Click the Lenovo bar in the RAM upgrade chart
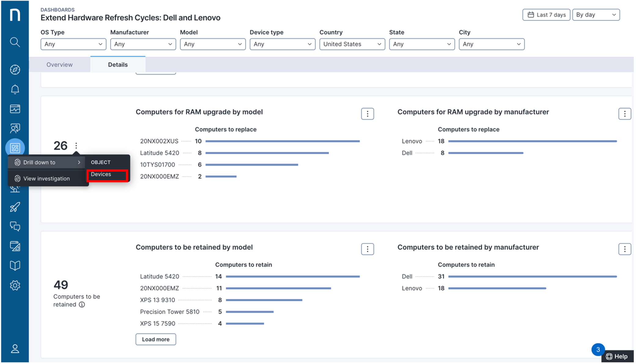 tap(532, 141)
